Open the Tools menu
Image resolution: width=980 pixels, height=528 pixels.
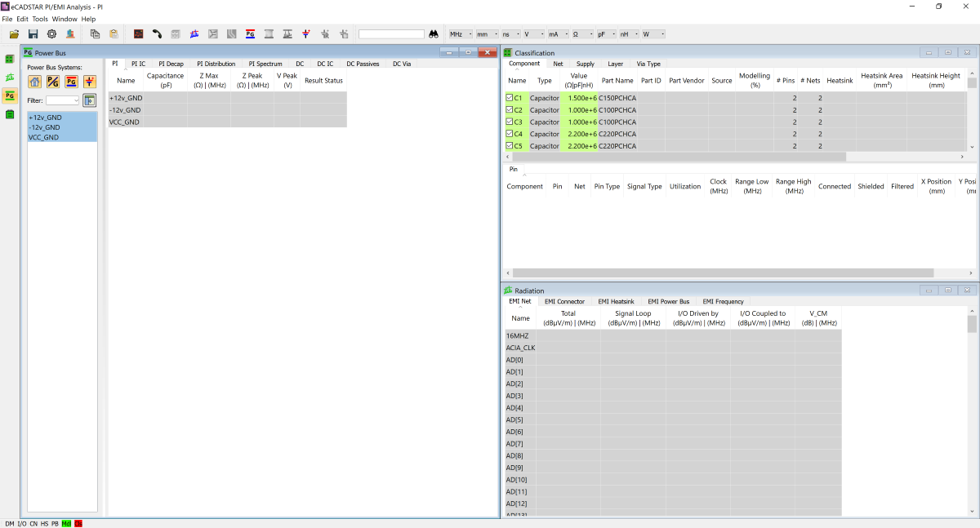pos(40,19)
